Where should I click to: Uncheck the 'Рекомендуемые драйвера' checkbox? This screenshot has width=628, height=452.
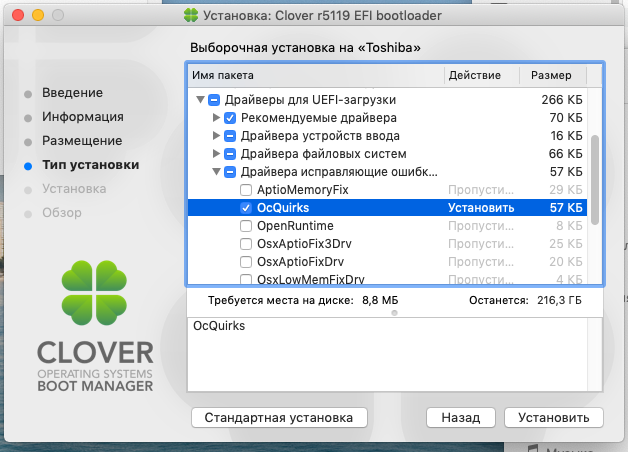tap(230, 118)
